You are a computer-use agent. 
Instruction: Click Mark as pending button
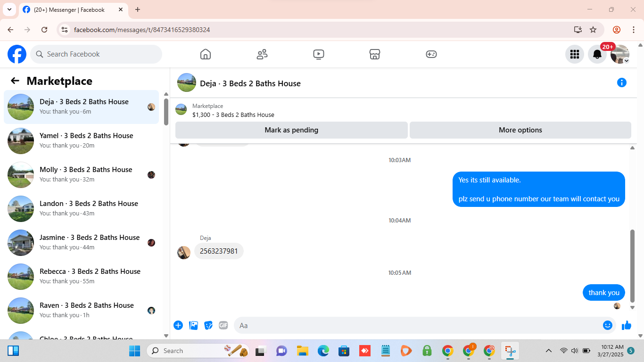tap(291, 130)
